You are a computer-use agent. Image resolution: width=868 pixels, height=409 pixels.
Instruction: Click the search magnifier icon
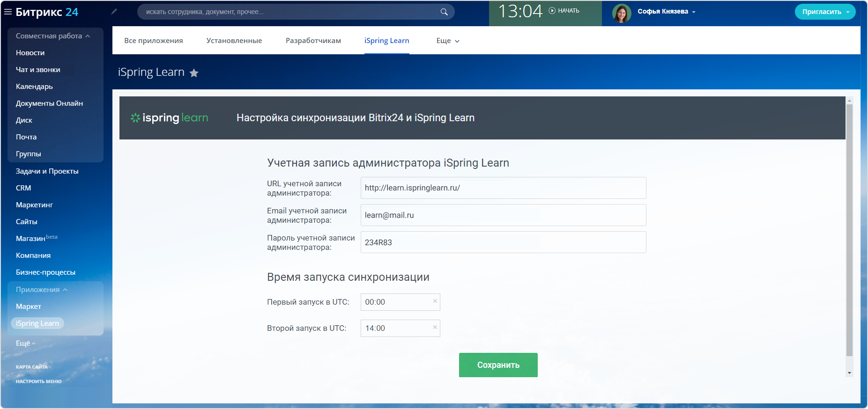444,12
